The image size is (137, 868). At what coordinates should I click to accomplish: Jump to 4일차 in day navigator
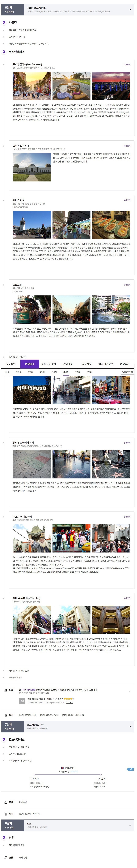point(43,372)
